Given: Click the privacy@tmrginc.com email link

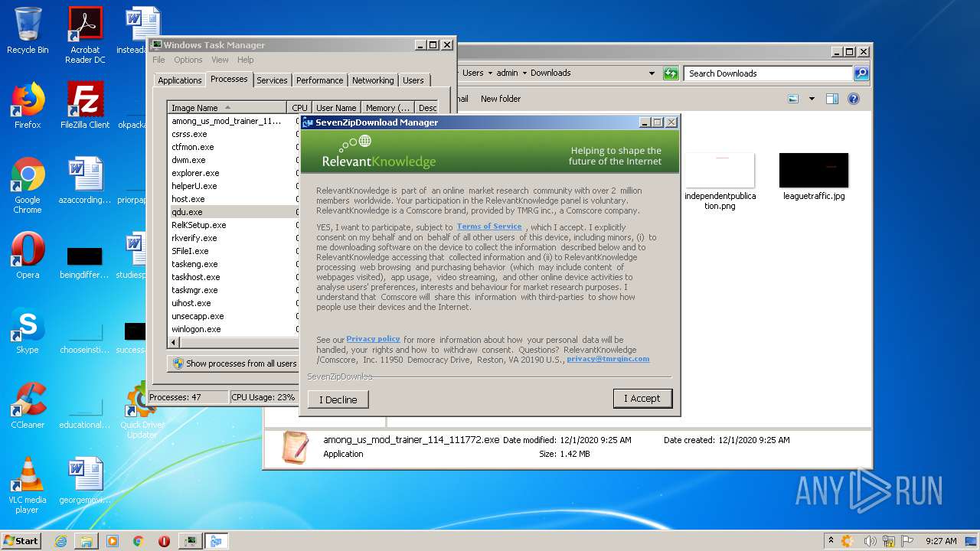Looking at the screenshot, I should [x=608, y=359].
